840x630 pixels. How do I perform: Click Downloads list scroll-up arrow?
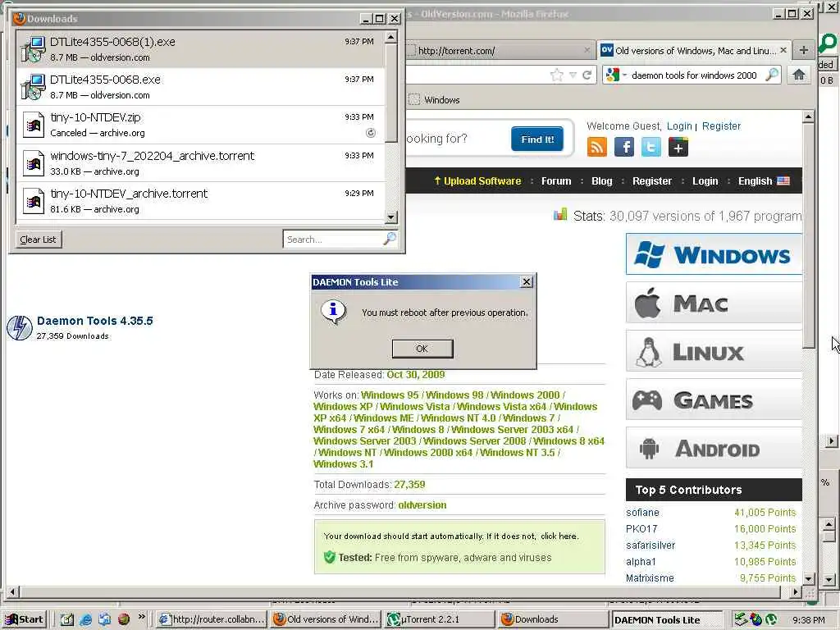point(391,37)
